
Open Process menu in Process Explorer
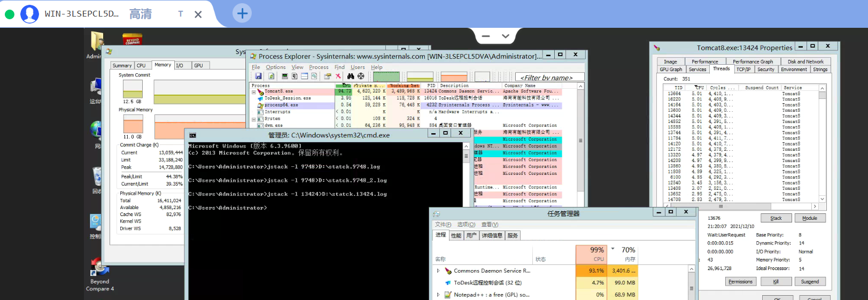[319, 67]
